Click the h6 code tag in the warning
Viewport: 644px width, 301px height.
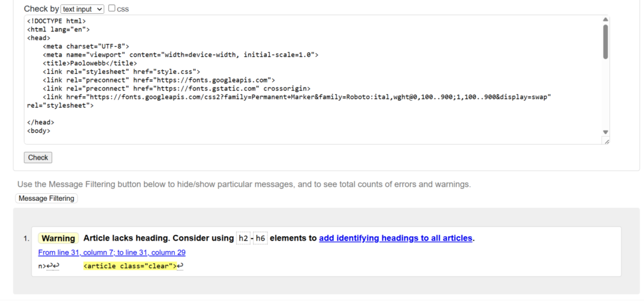point(260,238)
